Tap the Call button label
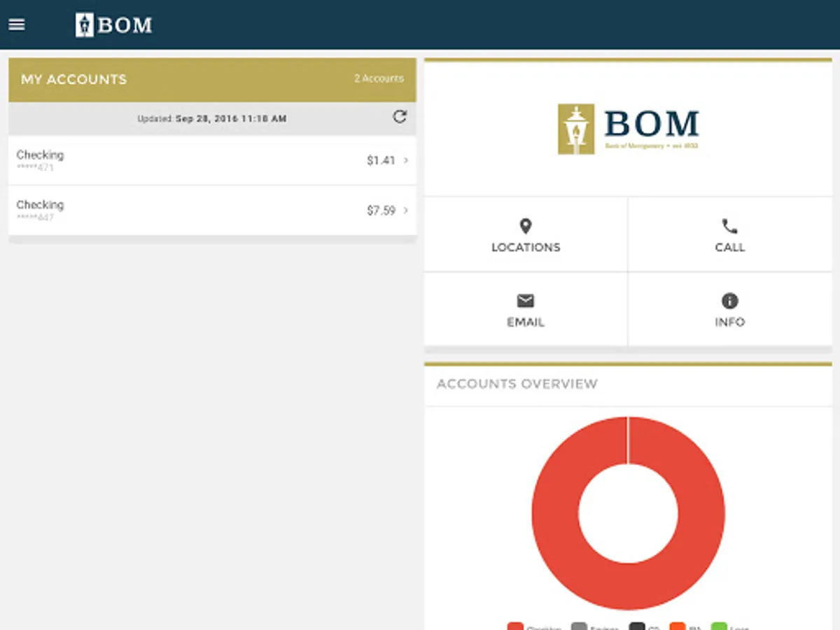Viewport: 840px width, 630px height. (x=729, y=247)
